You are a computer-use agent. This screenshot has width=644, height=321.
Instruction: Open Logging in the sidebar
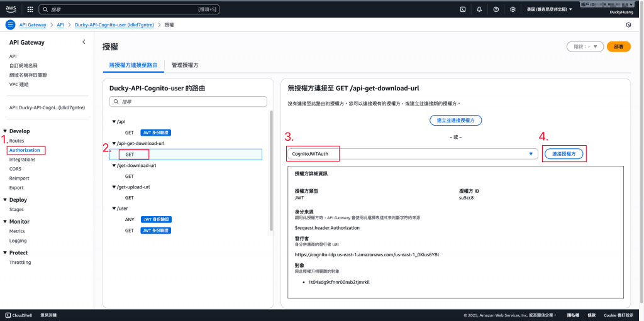(x=18, y=241)
